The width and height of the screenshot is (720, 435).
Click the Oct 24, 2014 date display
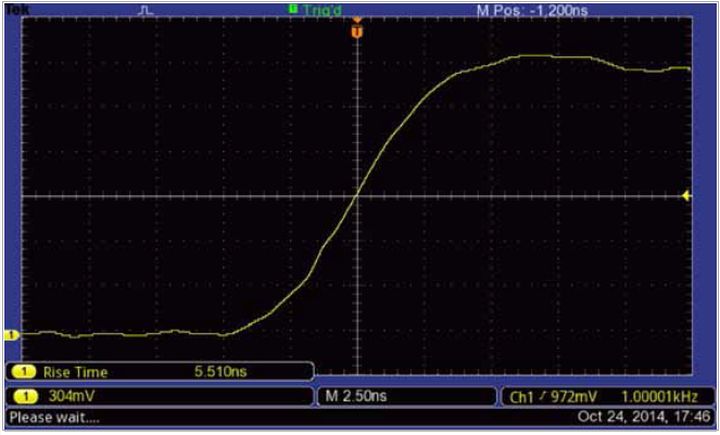point(643,417)
